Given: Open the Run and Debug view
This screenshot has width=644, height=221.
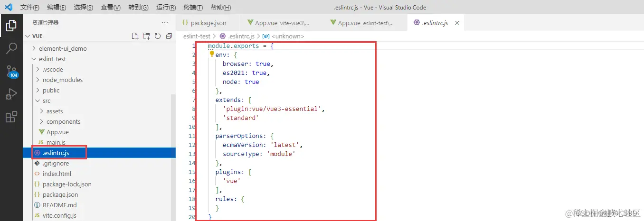Looking at the screenshot, I should [x=11, y=94].
